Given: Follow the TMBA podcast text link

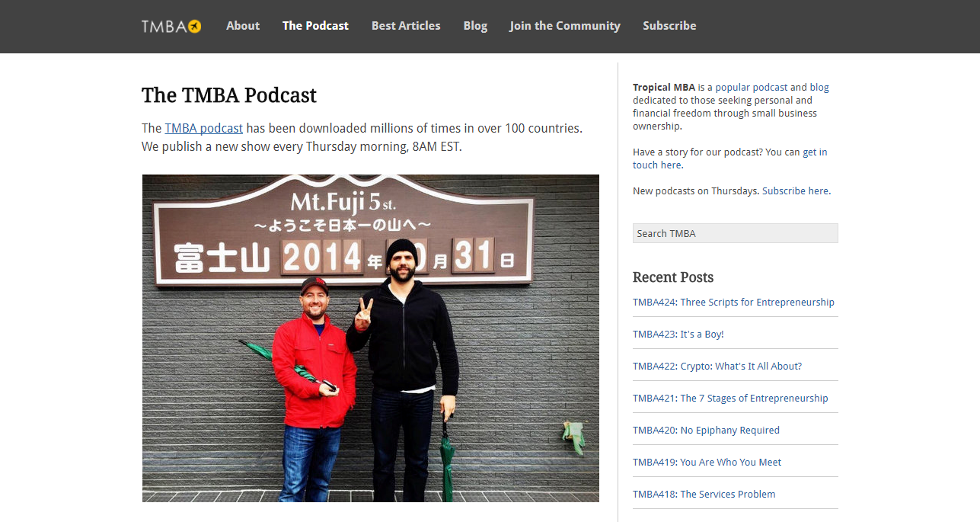Looking at the screenshot, I should coord(204,128).
